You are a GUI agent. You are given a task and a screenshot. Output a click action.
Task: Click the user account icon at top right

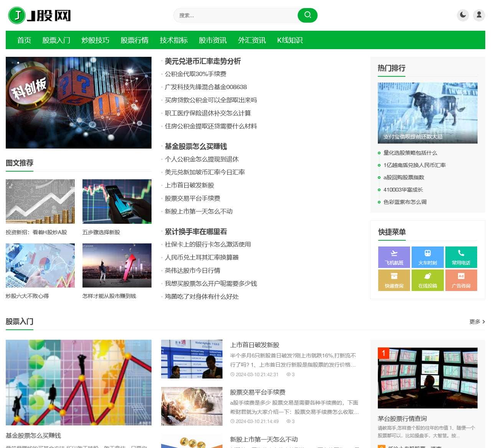[478, 15]
